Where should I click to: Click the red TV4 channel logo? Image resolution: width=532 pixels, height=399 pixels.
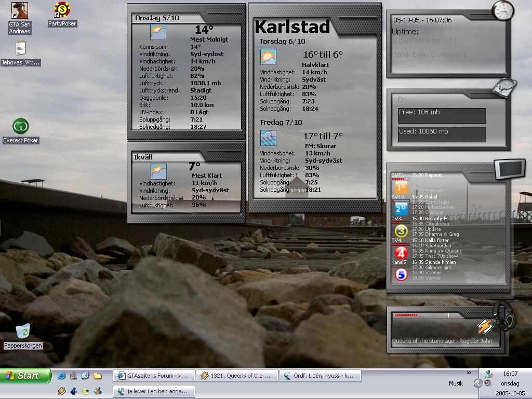click(x=401, y=252)
